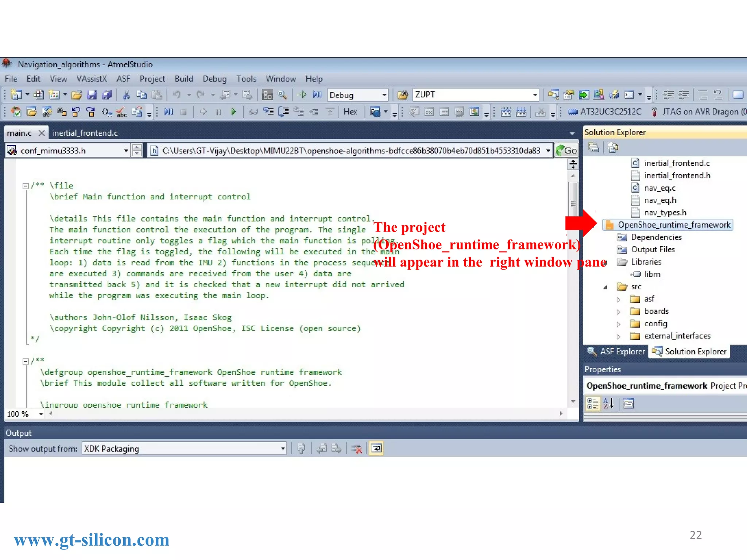Click the Find magnifier icon
This screenshot has width=747, height=560.
coord(282,95)
